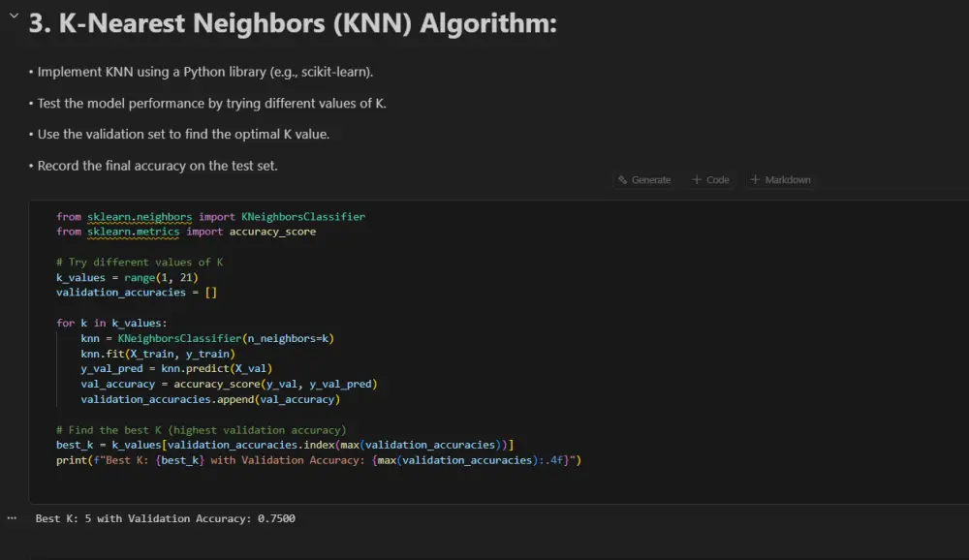Click the plus icon beside Markdown
The image size is (969, 560).
[x=755, y=179]
